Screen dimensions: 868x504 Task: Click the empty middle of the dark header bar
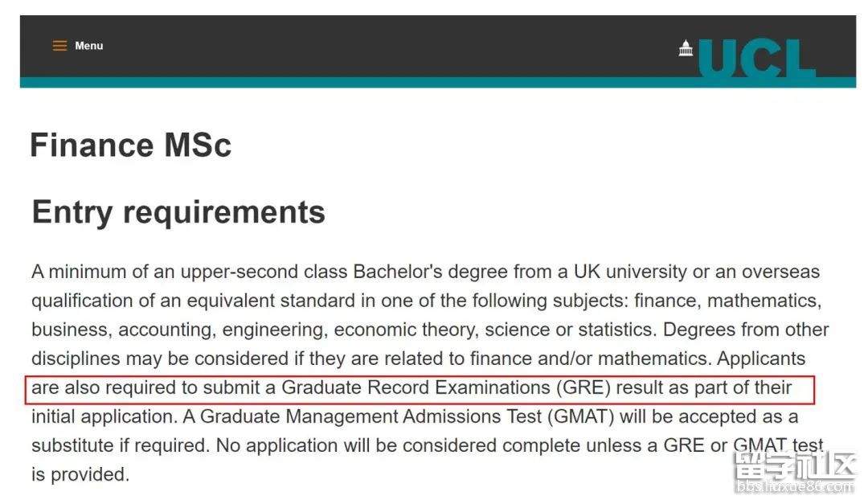[387, 47]
